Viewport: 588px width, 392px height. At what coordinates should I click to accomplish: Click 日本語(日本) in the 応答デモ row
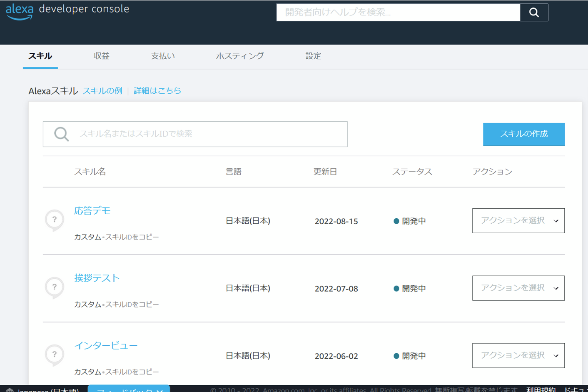point(248,221)
